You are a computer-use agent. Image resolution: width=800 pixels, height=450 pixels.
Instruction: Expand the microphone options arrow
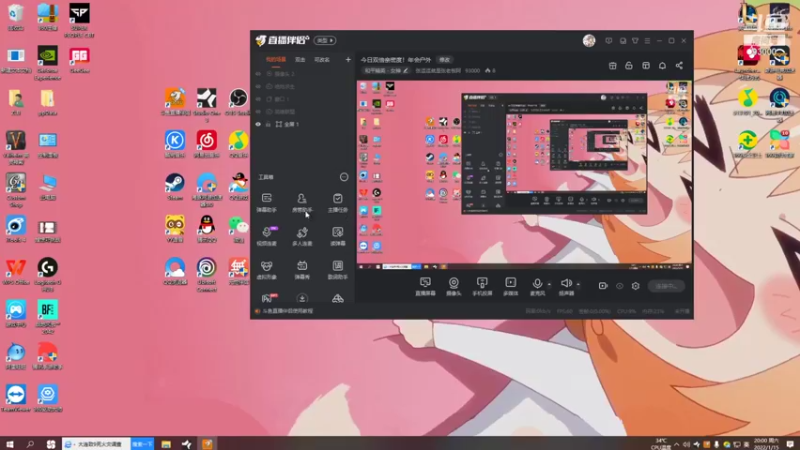[549, 284]
